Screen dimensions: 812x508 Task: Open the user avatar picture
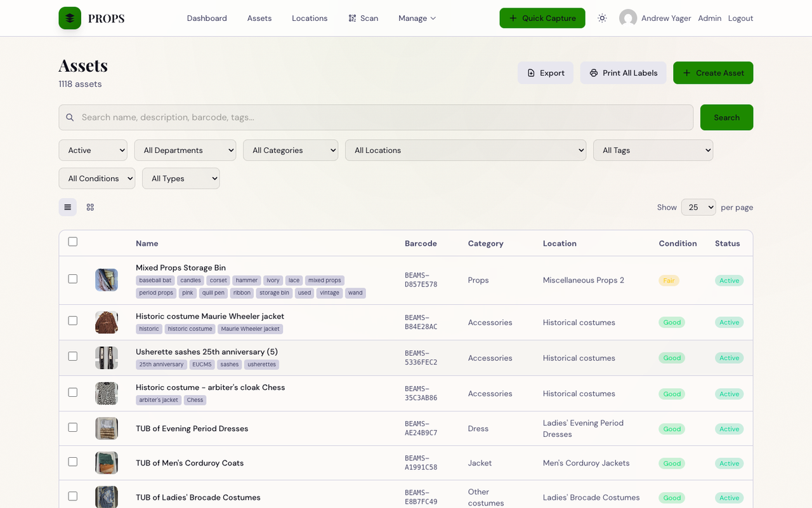click(x=628, y=18)
